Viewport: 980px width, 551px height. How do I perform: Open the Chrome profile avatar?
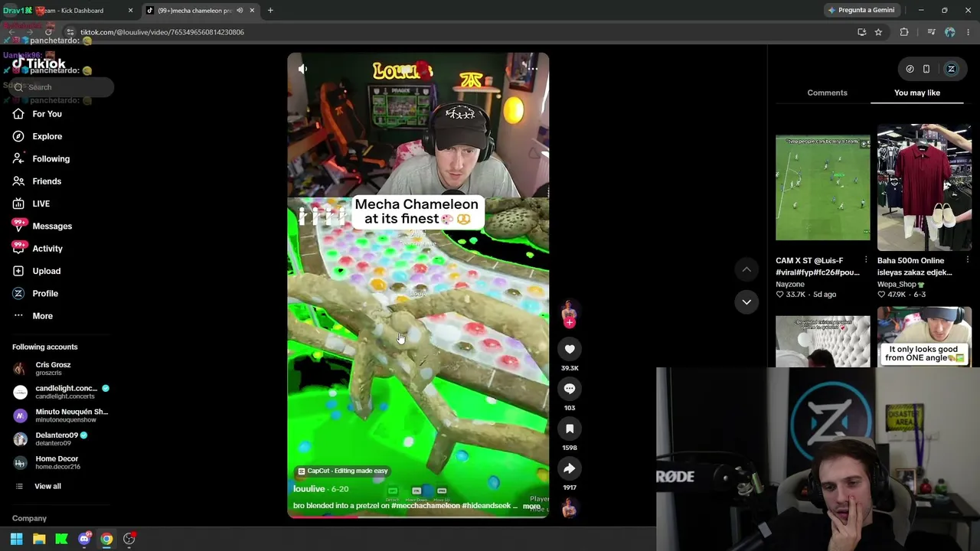tap(950, 32)
